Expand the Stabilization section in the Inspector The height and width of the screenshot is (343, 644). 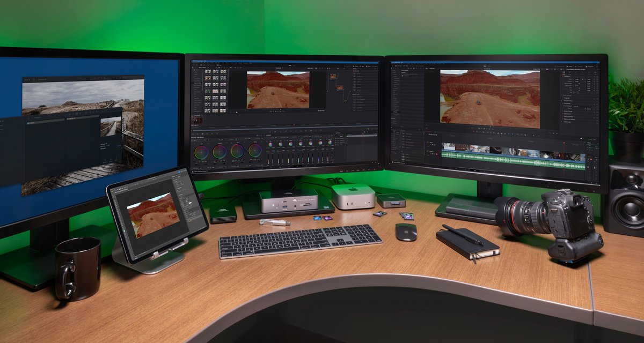[x=567, y=114]
